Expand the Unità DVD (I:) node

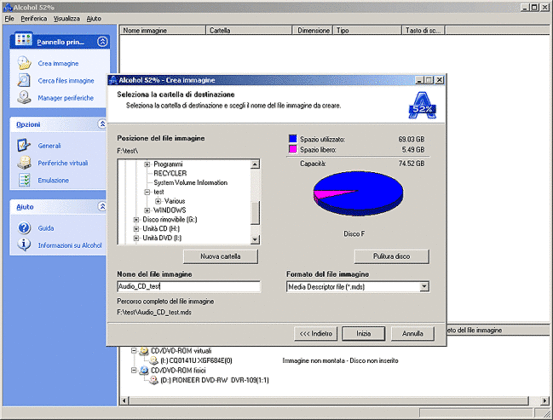click(136, 238)
